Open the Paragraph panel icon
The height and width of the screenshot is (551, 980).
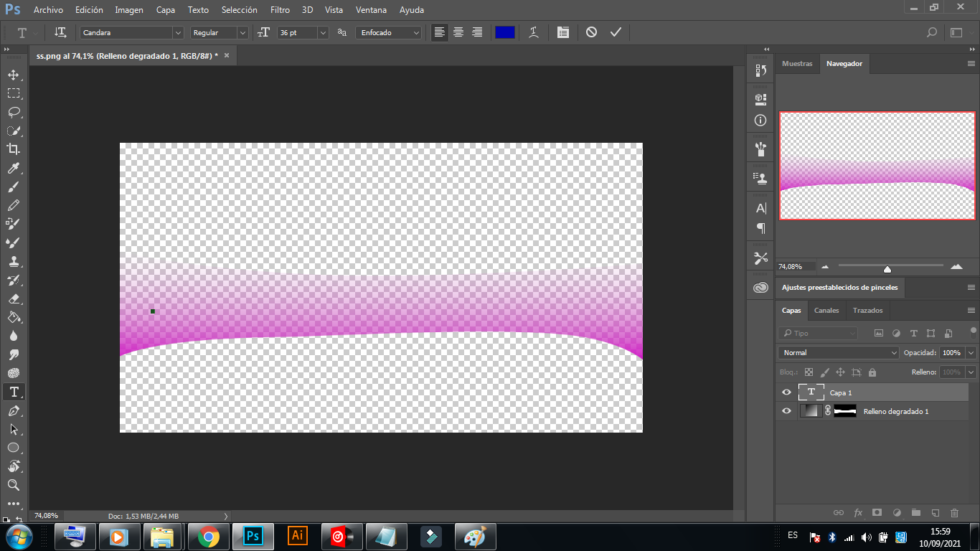(760, 228)
